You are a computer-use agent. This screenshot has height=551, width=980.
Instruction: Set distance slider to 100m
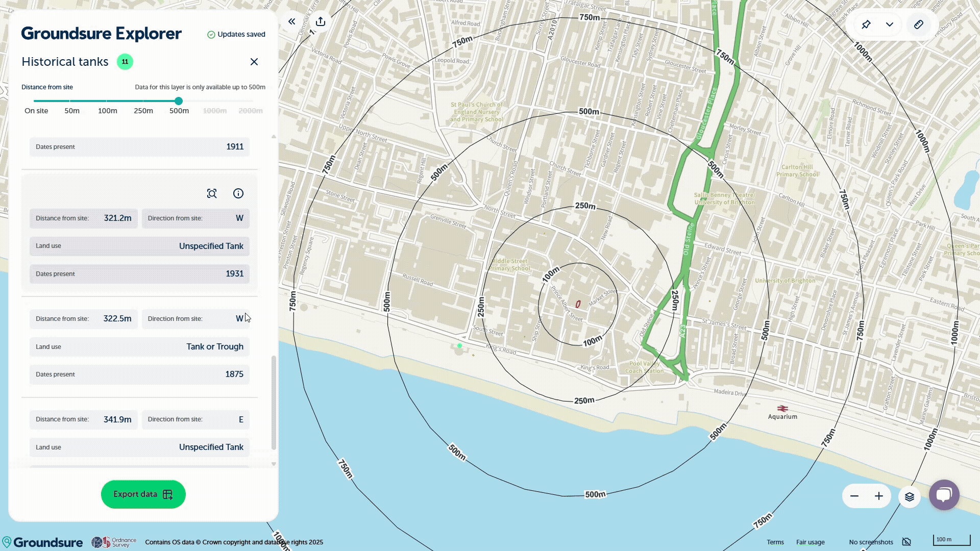coord(108,111)
